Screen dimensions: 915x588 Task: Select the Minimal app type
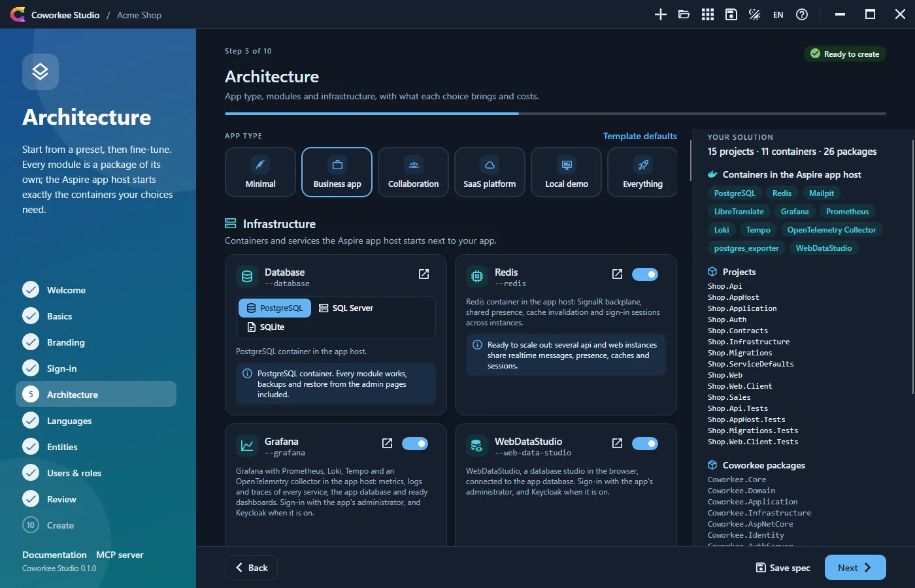pos(260,172)
